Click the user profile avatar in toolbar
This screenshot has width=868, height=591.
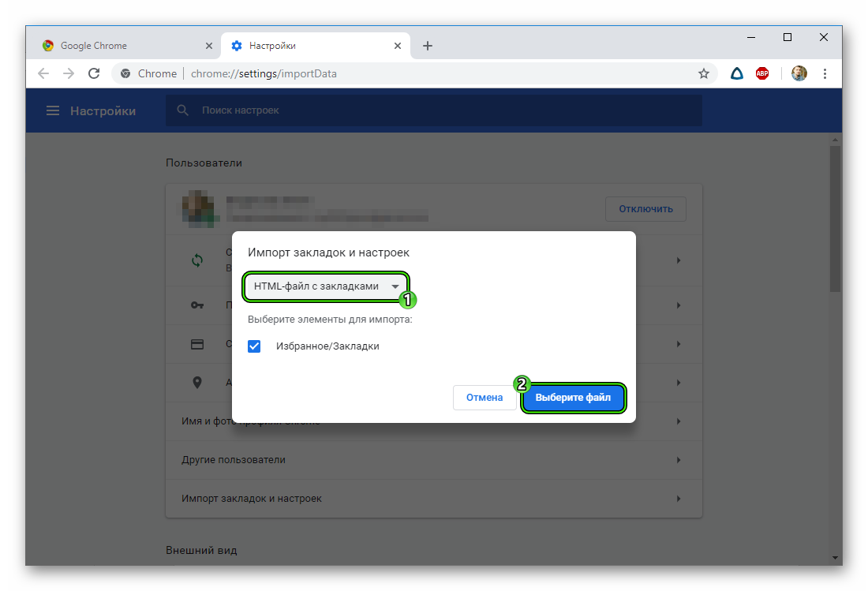click(799, 73)
